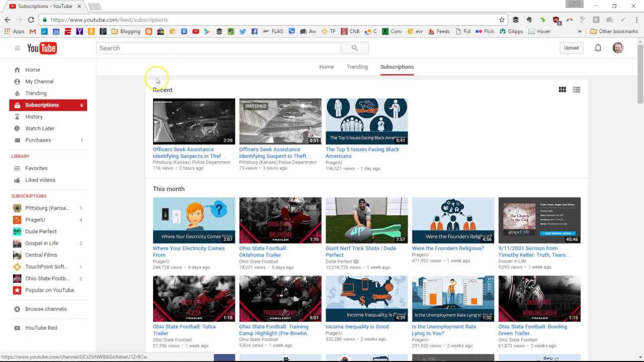The height and width of the screenshot is (362, 644).
Task: Show hidden bookmarks with chevron
Action: click(x=580, y=31)
